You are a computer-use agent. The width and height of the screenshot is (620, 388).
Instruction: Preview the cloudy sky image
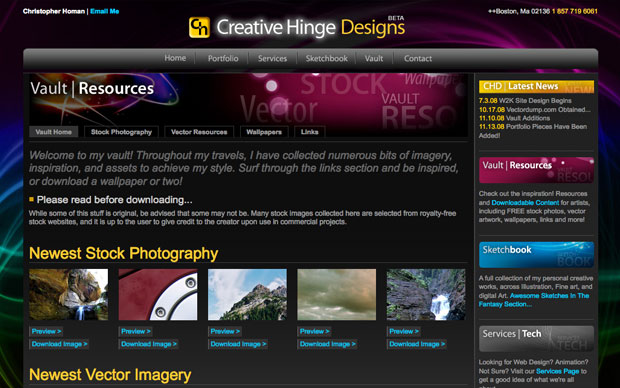point(314,331)
